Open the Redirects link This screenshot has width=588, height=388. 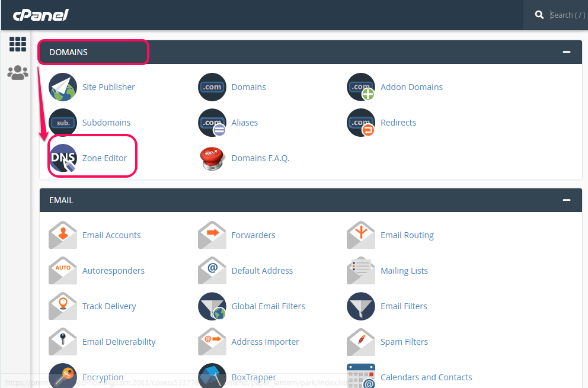pyautogui.click(x=398, y=123)
